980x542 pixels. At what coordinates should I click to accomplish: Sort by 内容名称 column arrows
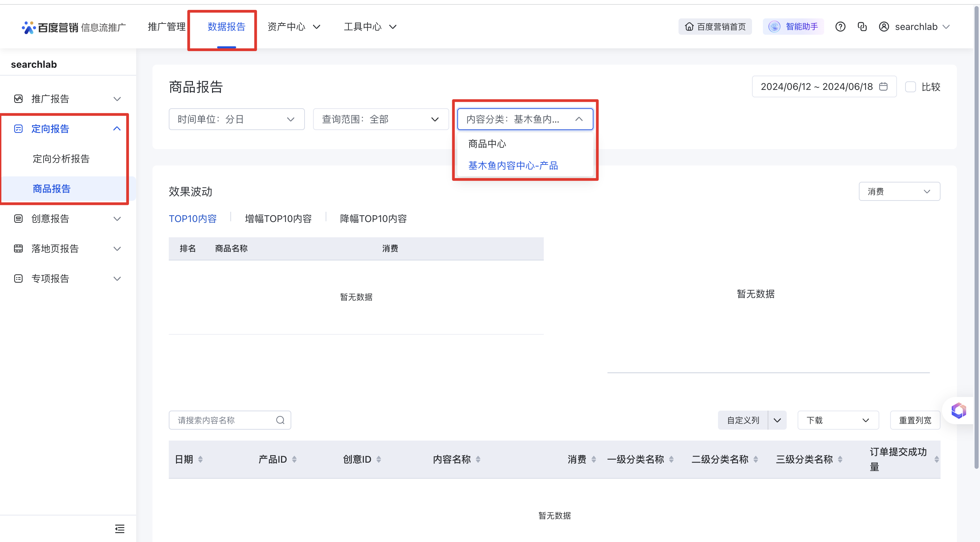478,459
